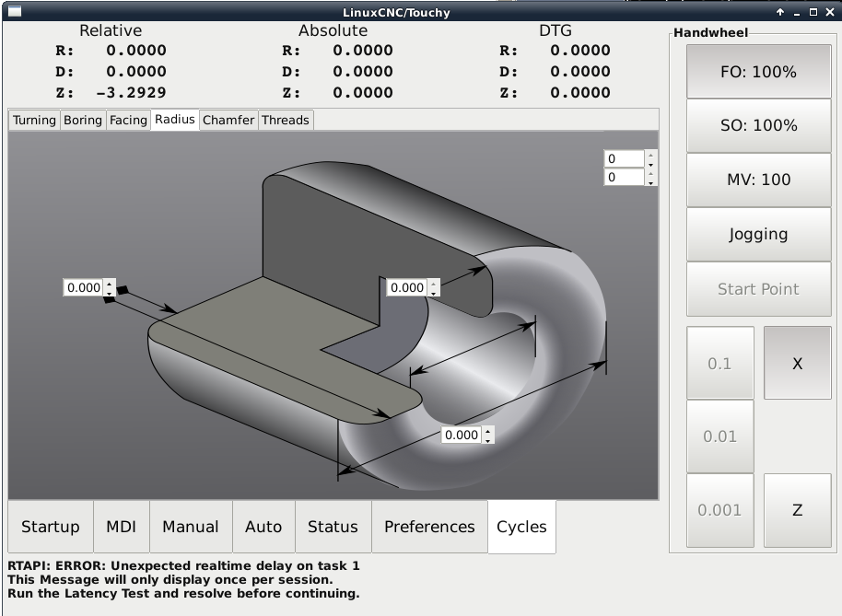Select the Facing tab
The width and height of the screenshot is (842, 616).
(x=128, y=121)
